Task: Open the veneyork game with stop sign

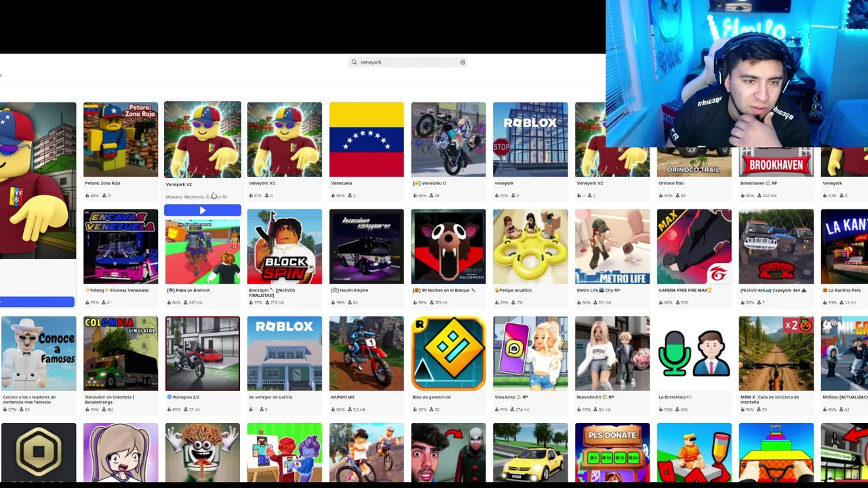Action: [x=530, y=140]
